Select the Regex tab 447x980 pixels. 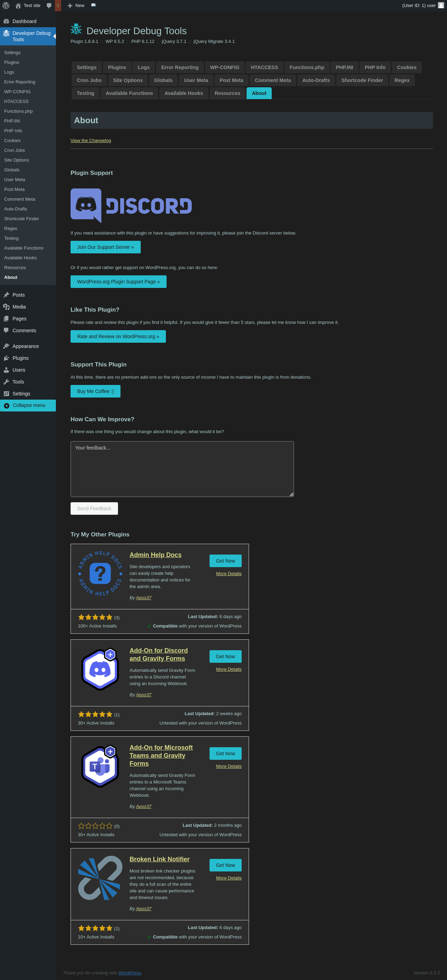pyautogui.click(x=402, y=80)
